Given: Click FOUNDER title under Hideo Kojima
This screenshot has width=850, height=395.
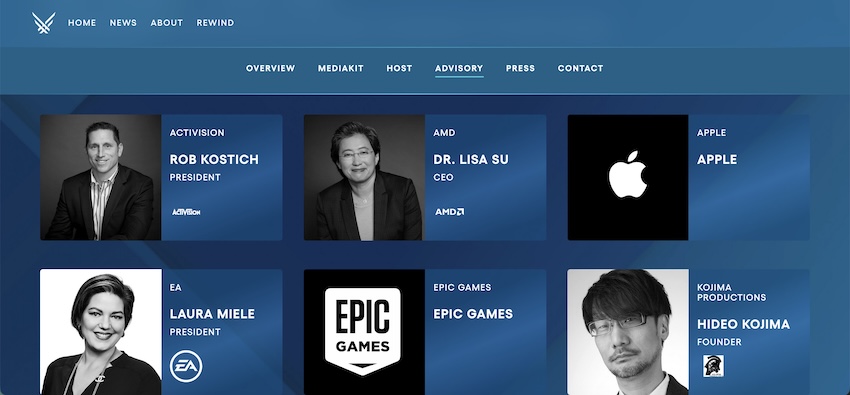Looking at the screenshot, I should pos(719,342).
